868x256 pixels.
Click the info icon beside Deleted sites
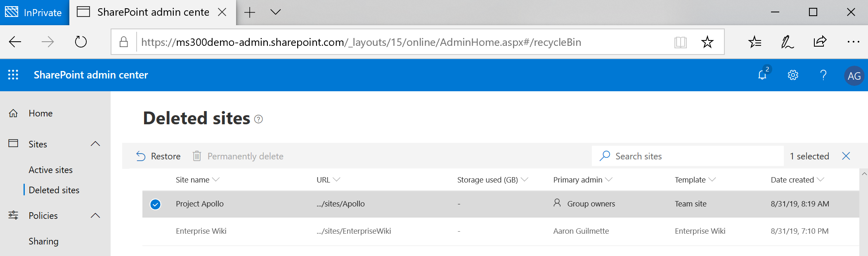258,119
